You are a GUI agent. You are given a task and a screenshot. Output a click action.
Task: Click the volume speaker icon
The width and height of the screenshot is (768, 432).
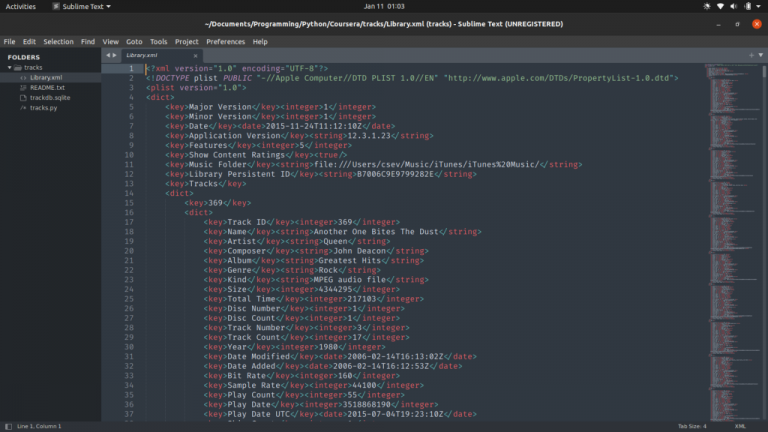click(x=734, y=6)
